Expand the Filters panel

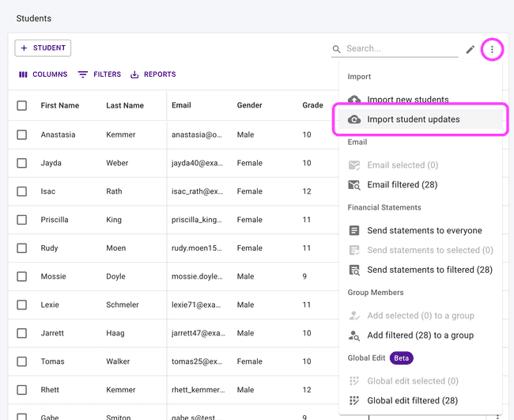point(99,74)
